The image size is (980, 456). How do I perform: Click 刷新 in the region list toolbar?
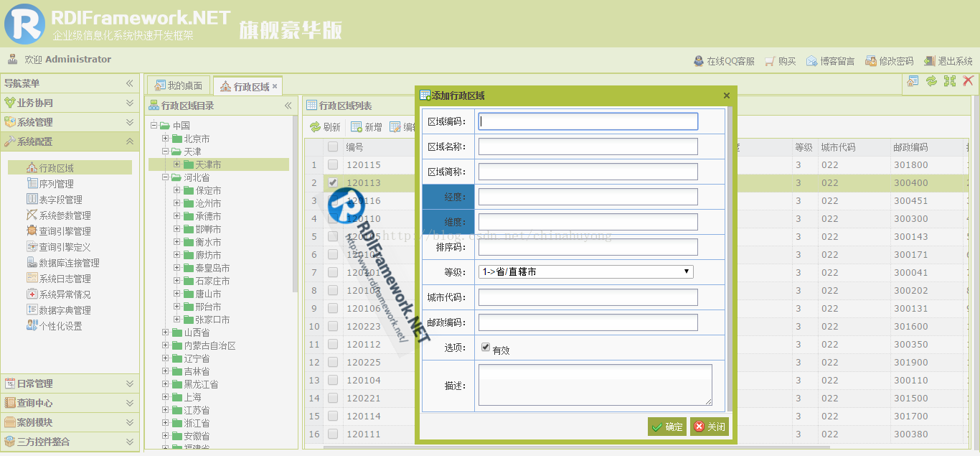[325, 127]
